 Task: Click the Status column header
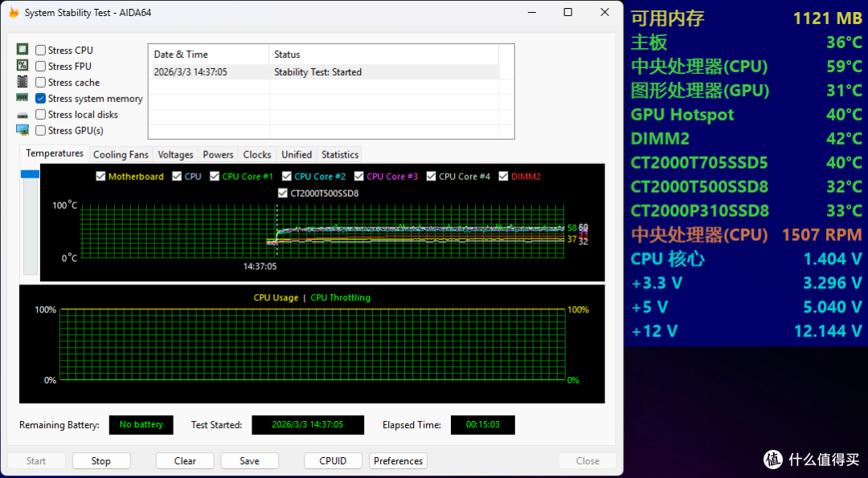pyautogui.click(x=383, y=54)
